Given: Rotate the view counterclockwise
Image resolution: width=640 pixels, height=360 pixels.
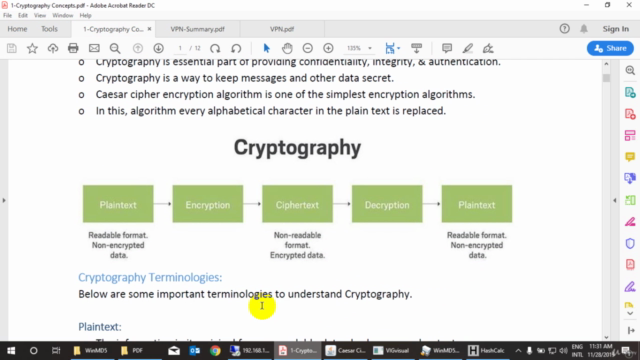Looking at the screenshot, I should [x=236, y=49].
